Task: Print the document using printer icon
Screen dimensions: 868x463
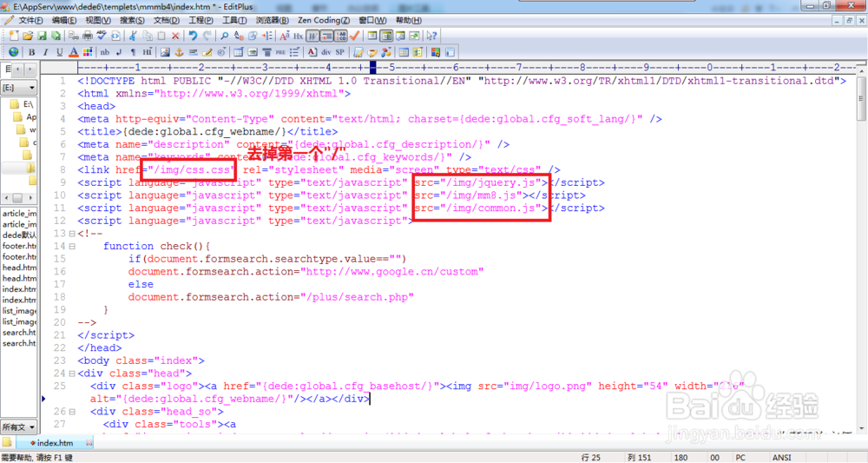Action: [x=88, y=36]
